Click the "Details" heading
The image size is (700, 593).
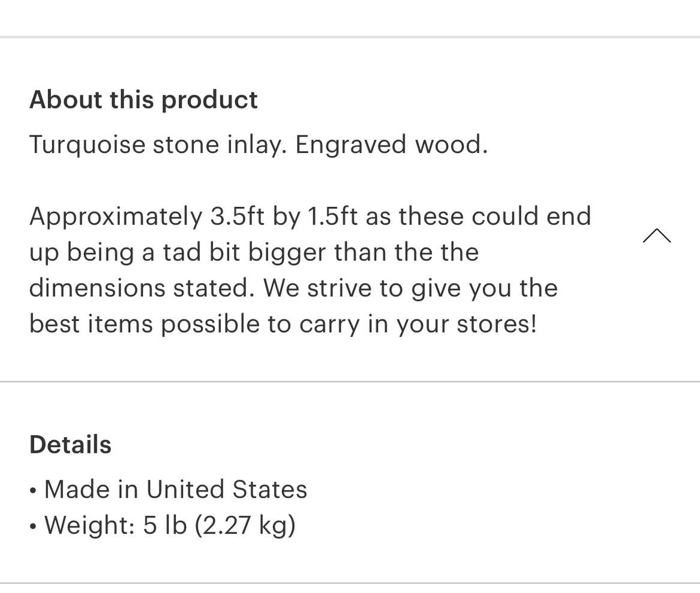[70, 445]
